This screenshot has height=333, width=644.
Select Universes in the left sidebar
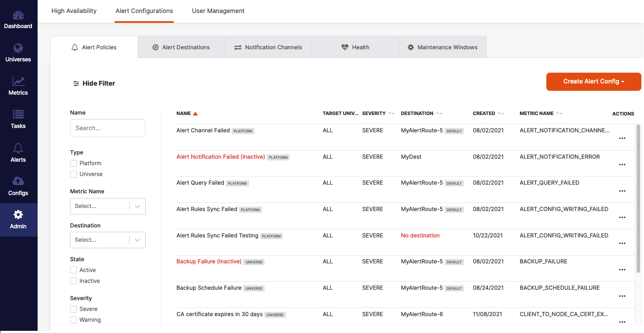click(18, 52)
